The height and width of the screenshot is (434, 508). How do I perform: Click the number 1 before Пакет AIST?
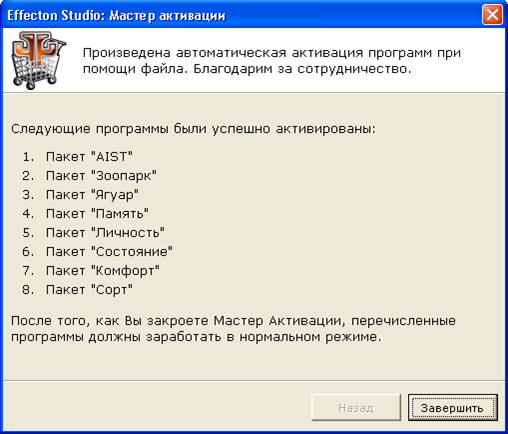click(28, 157)
